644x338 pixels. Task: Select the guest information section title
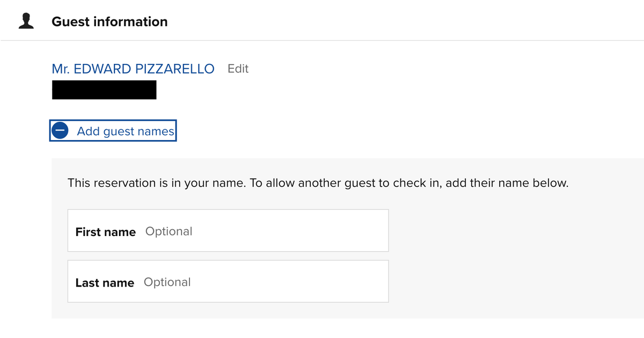point(109,21)
